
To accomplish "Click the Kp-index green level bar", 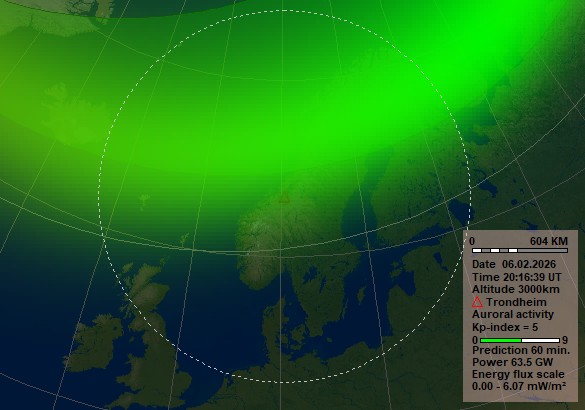I will 520,340.
